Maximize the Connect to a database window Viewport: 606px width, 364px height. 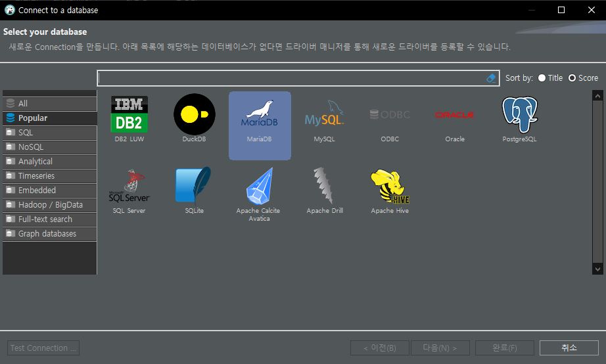pos(561,10)
